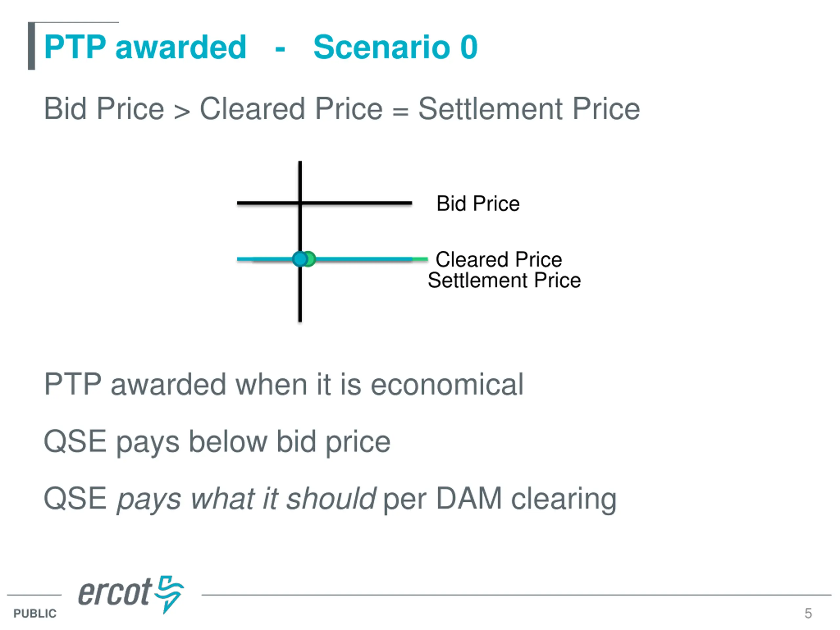Select the "Settlement Price" diagram label

point(504,280)
